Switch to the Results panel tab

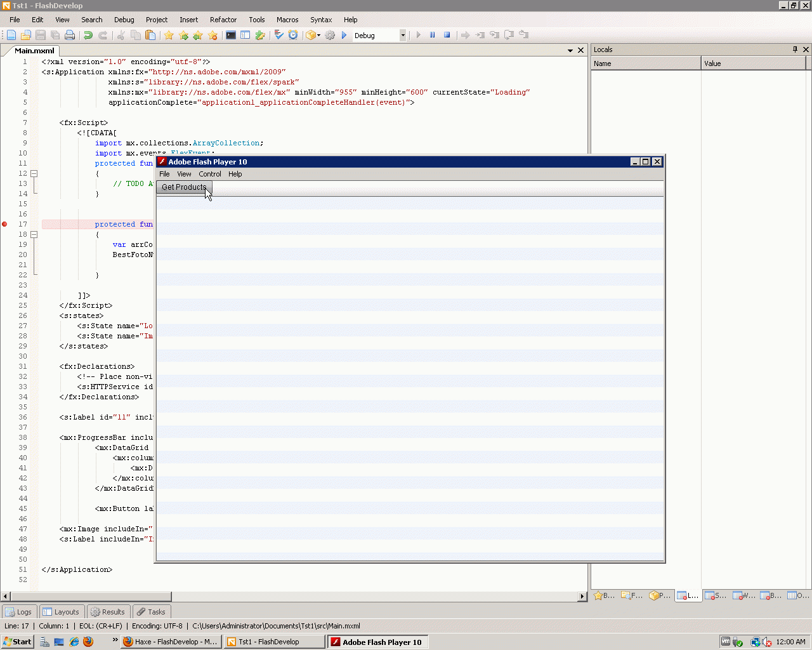click(x=108, y=612)
